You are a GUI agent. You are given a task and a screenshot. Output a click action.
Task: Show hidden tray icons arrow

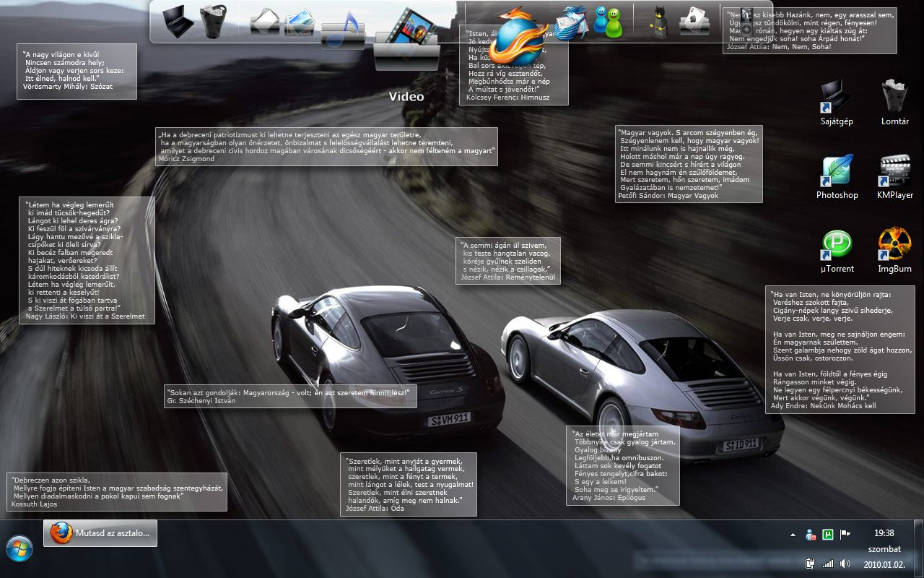click(x=793, y=535)
